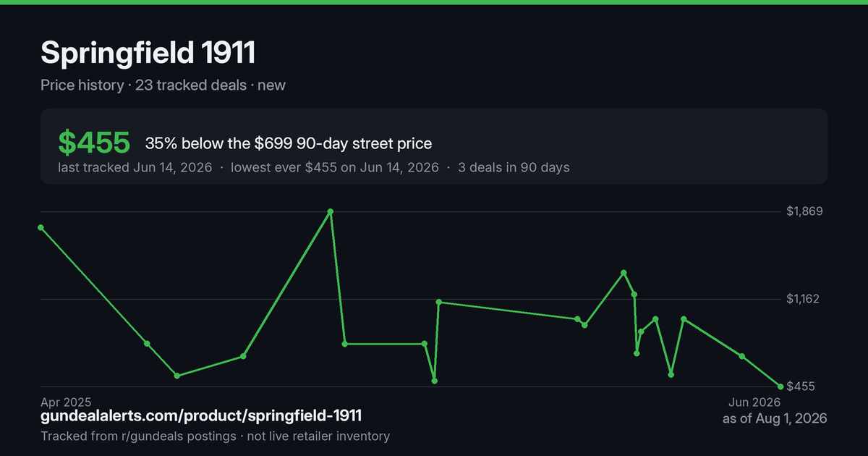Click the $455 y-axis label
The height and width of the screenshot is (456, 868).
coord(801,387)
